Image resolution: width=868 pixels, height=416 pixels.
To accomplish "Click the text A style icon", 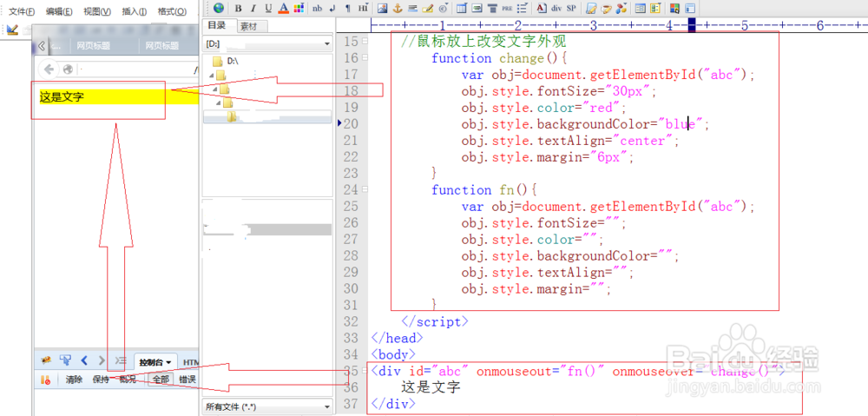I will point(542,8).
